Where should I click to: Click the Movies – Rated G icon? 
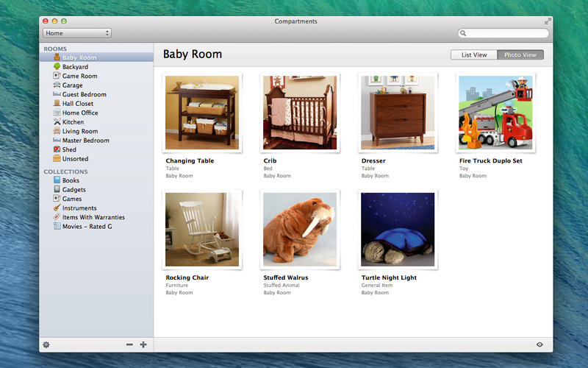coord(57,226)
